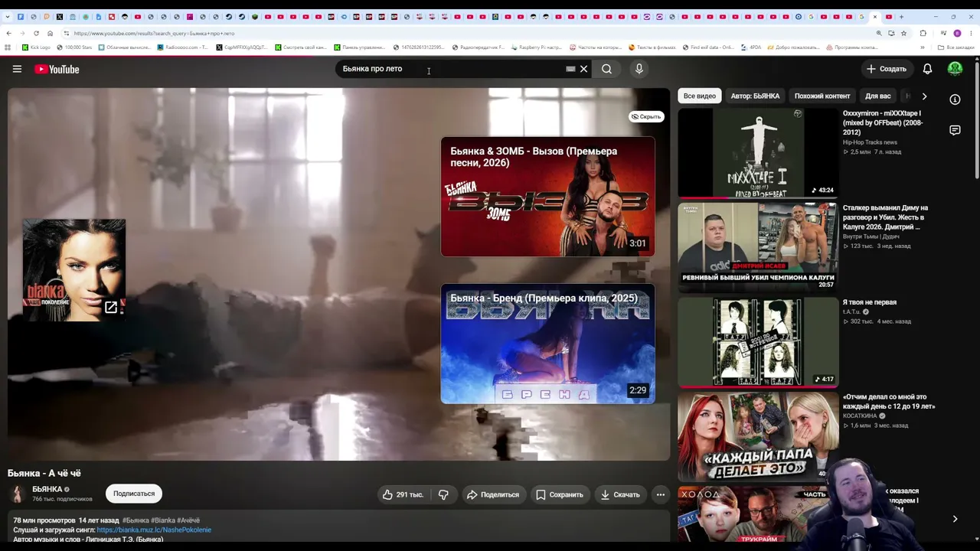
Task: Open the browser profile avatar
Action: 957,33
